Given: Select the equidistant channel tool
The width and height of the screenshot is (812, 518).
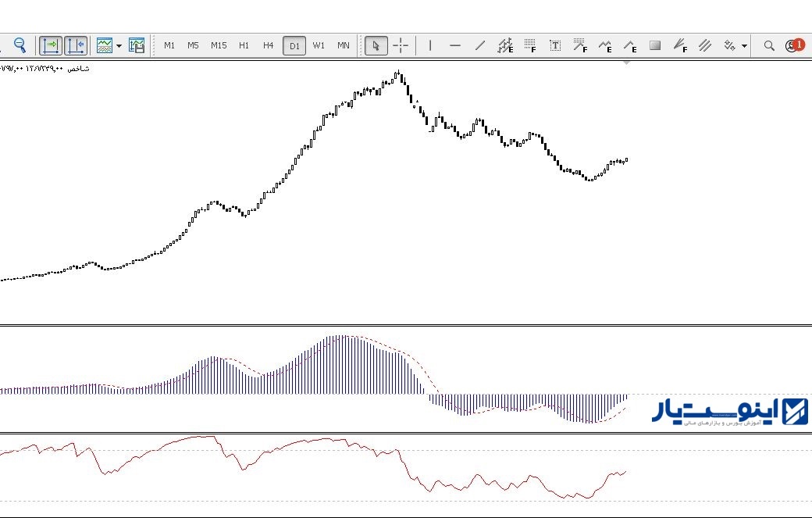Looking at the screenshot, I should click(x=705, y=45).
